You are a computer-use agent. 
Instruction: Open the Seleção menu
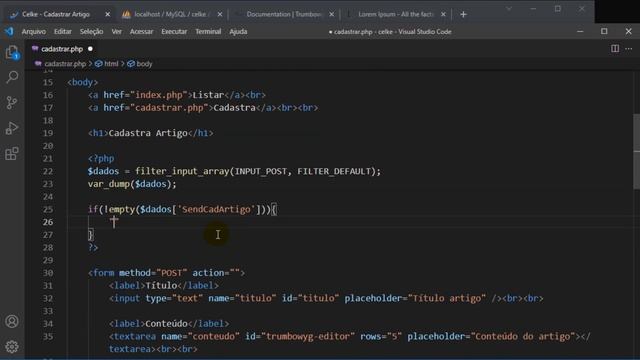coord(91,31)
